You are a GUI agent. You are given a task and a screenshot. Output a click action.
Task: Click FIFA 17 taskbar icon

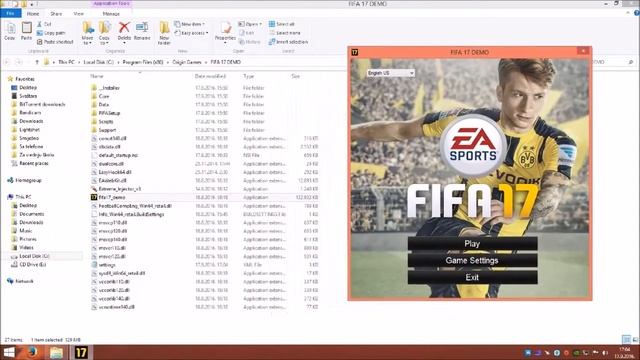point(81,352)
